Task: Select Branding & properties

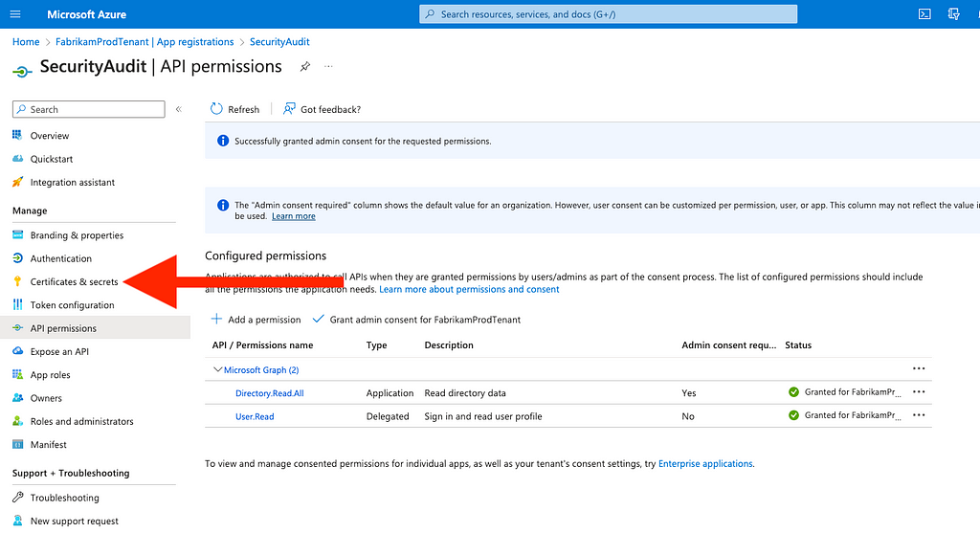Action: 77,235
